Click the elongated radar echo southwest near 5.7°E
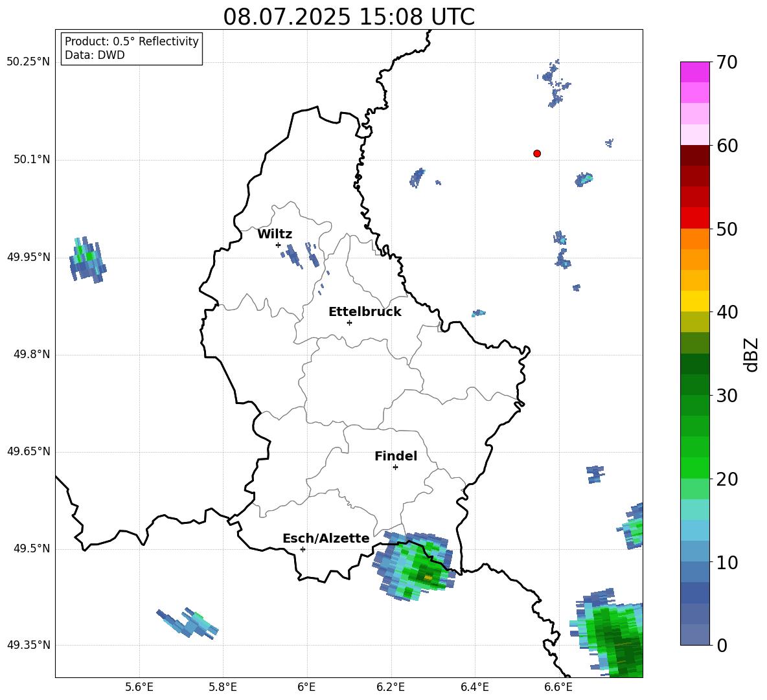767x700 pixels. click(188, 622)
